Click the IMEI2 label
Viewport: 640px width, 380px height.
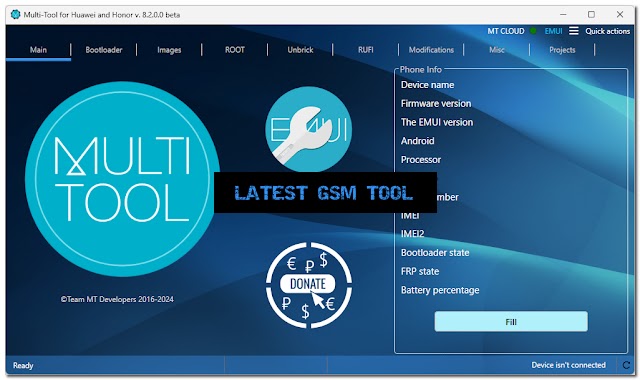click(x=412, y=234)
